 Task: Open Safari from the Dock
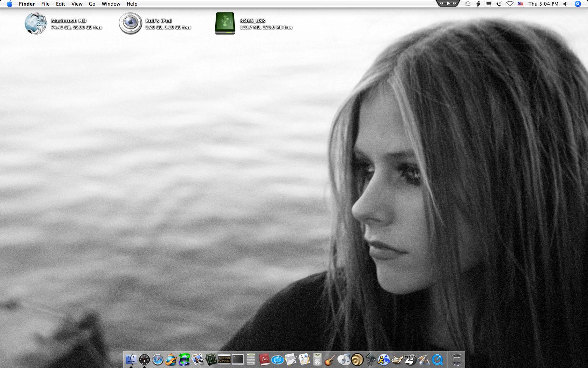[x=157, y=360]
